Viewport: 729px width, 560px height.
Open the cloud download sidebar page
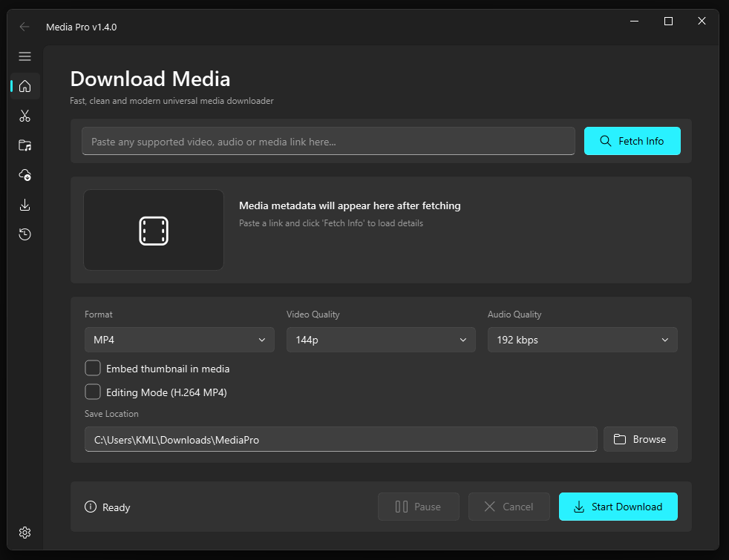point(24,175)
